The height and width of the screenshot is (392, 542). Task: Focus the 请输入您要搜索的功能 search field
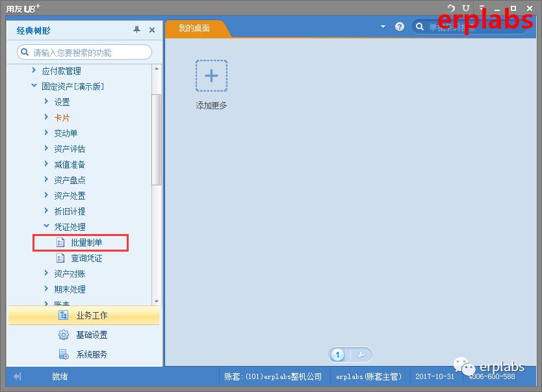(x=84, y=52)
